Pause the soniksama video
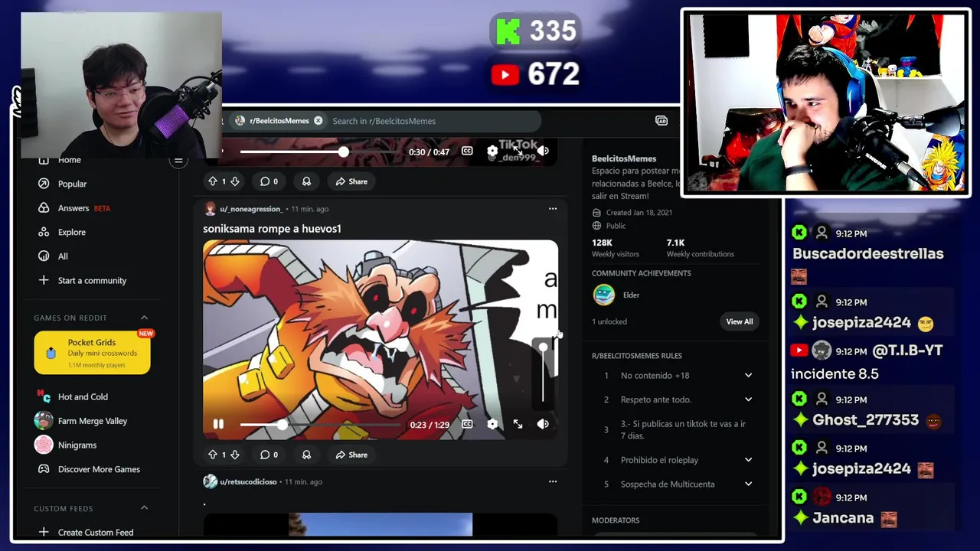980x551 pixels. pyautogui.click(x=218, y=424)
